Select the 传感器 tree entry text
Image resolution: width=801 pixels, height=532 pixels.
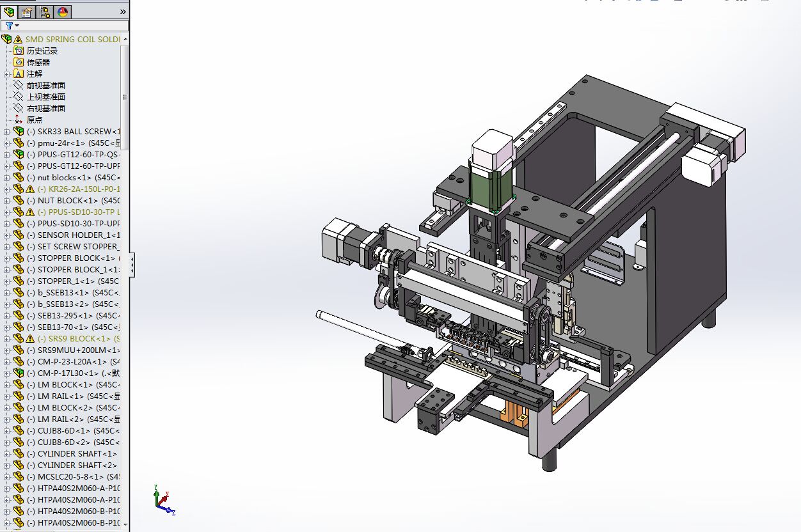click(38, 62)
